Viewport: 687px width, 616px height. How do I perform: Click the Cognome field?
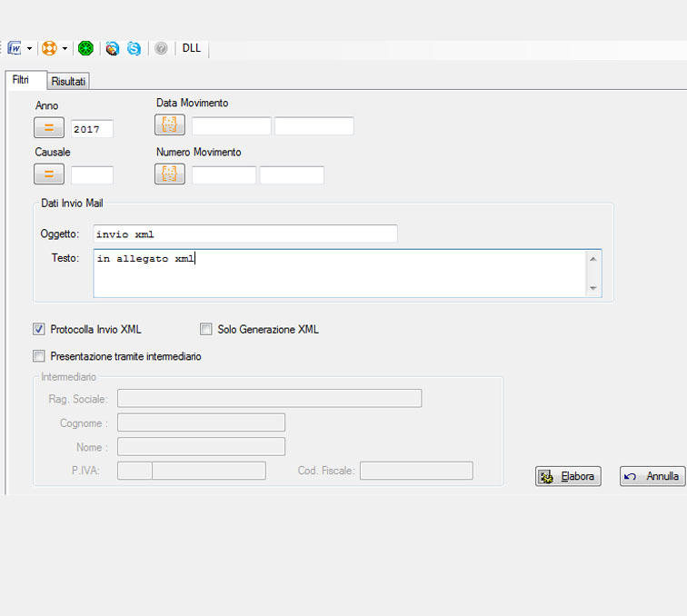pyautogui.click(x=201, y=422)
